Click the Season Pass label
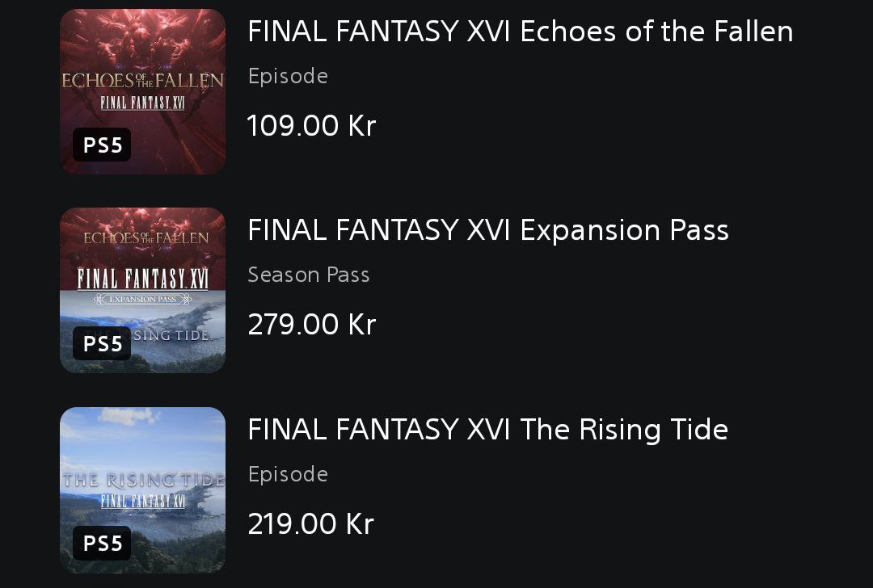 point(308,275)
